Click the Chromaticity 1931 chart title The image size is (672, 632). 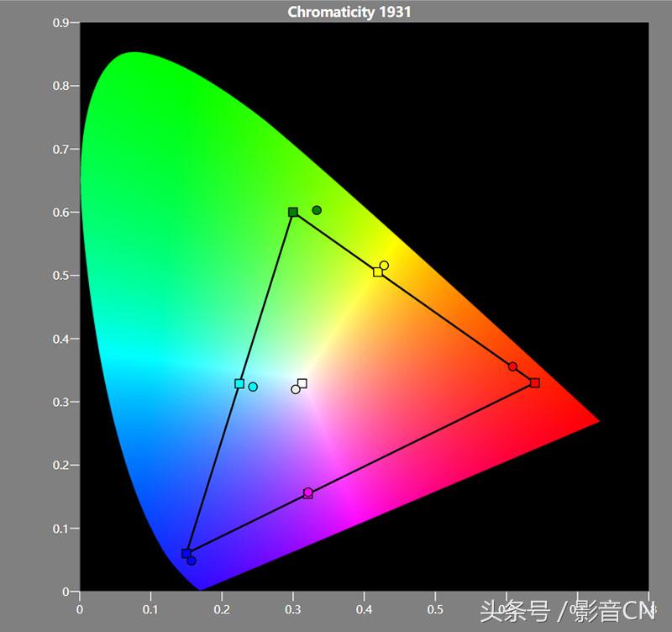click(x=349, y=12)
